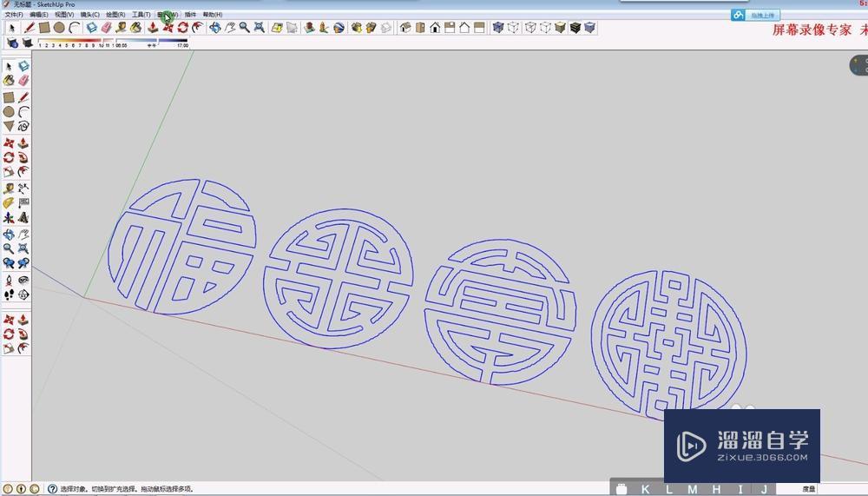Toggle X-ray face style

point(498,28)
